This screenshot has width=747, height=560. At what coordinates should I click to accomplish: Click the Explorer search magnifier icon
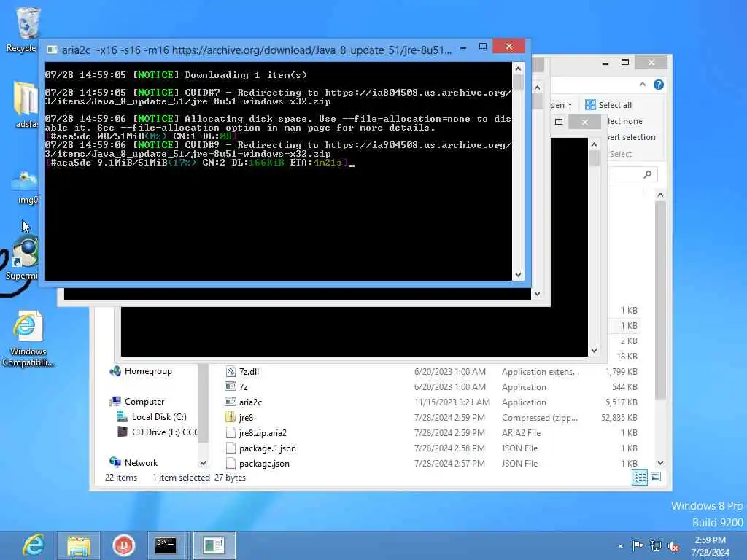tap(648, 175)
